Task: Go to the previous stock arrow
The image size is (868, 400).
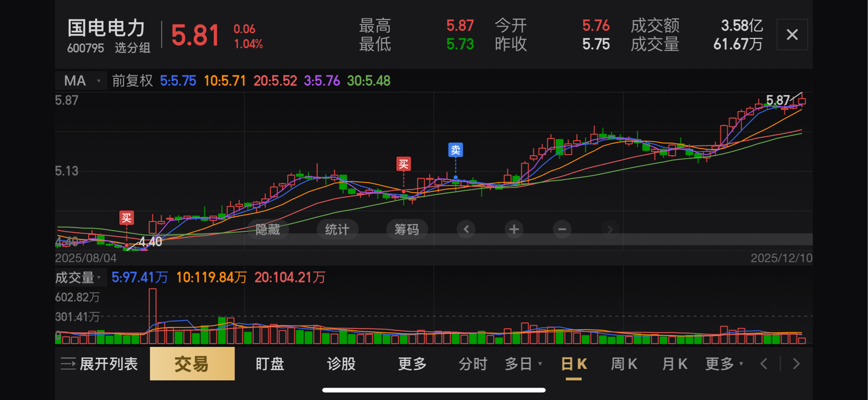Action: click(764, 364)
